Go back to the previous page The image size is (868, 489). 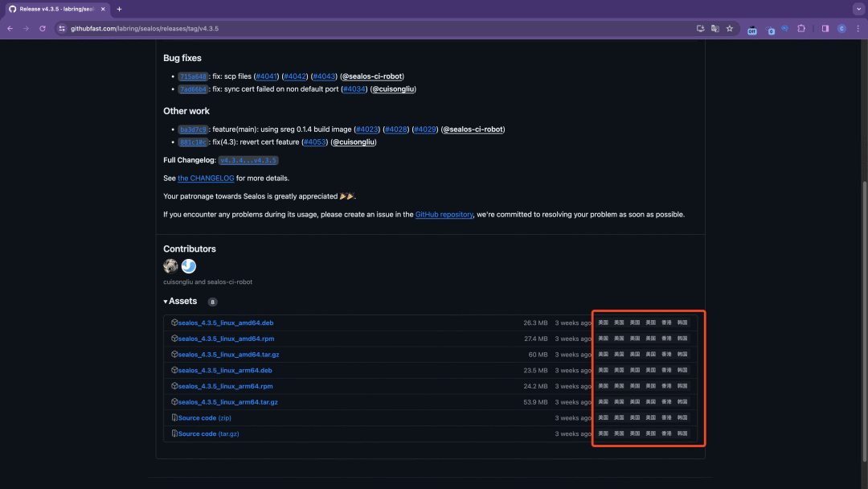[x=10, y=28]
